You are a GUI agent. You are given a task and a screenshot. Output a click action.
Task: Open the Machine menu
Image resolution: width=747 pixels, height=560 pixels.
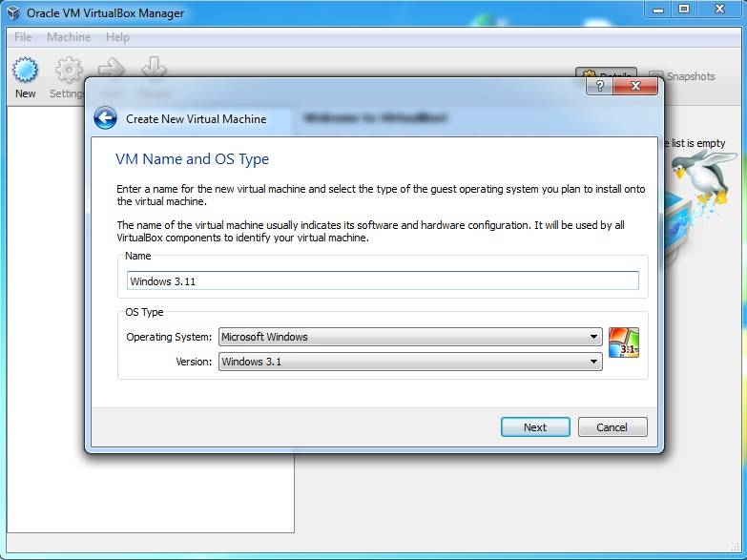(x=69, y=37)
